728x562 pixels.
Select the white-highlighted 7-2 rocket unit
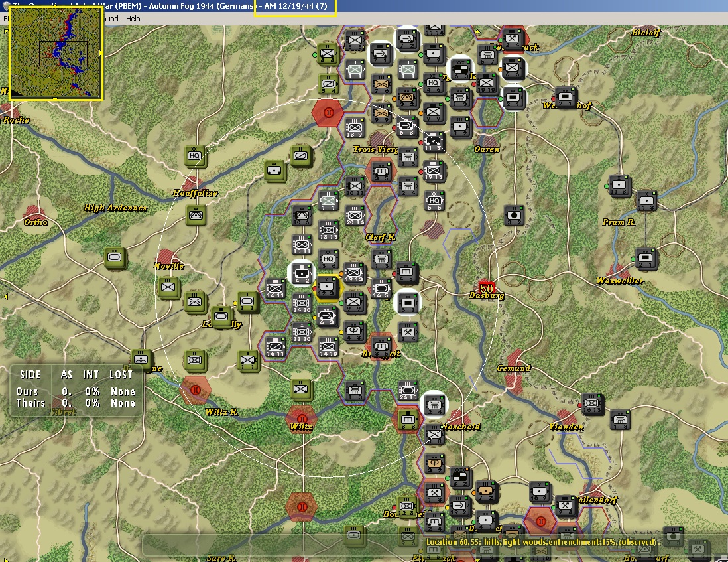pyautogui.click(x=406, y=40)
